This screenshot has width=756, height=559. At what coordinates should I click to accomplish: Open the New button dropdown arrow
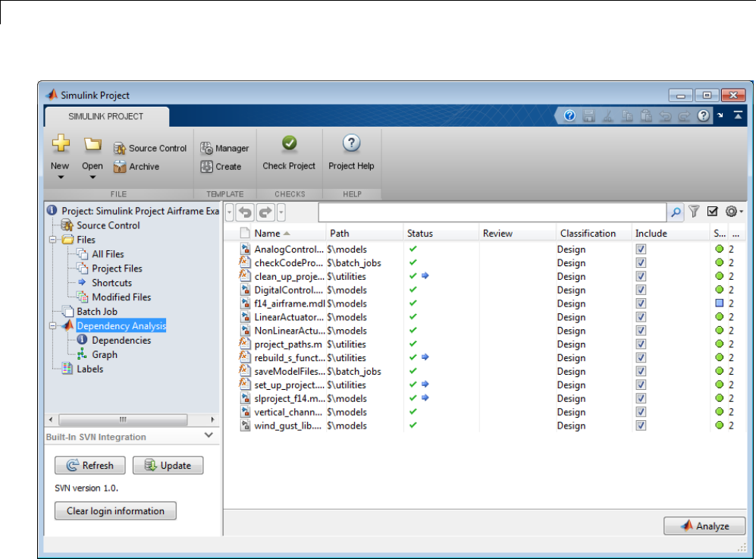click(61, 177)
